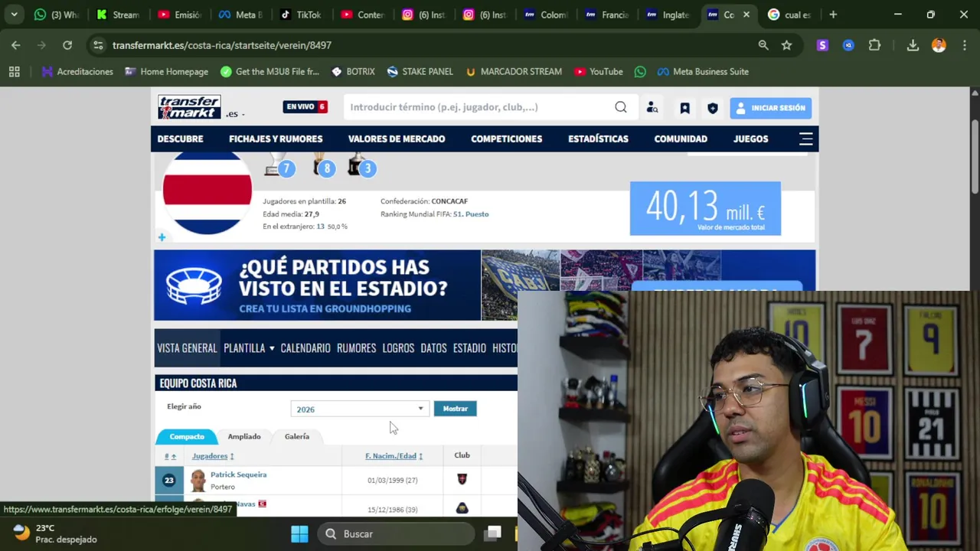Open Patrick Sequeira player link
980x551 pixels.
239,474
